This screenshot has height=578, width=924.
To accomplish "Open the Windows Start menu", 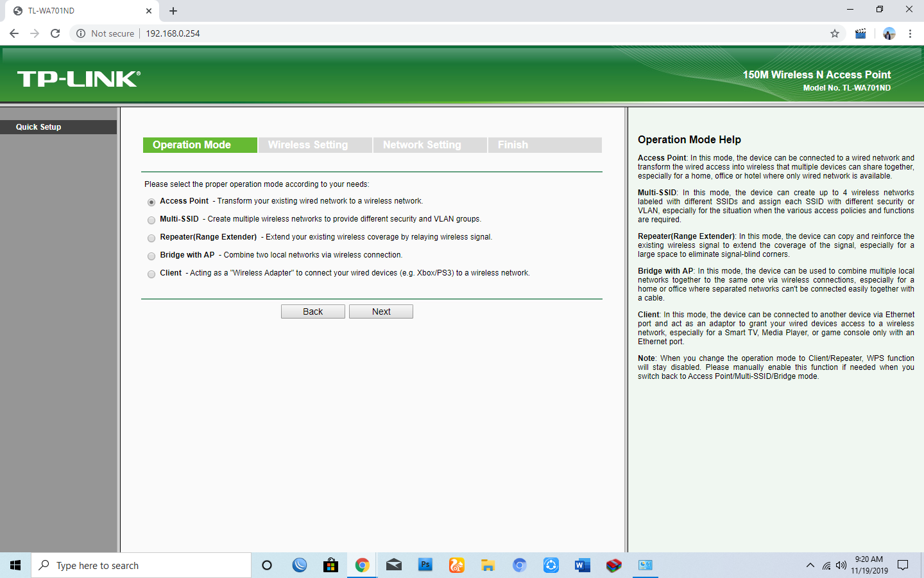I will (15, 565).
